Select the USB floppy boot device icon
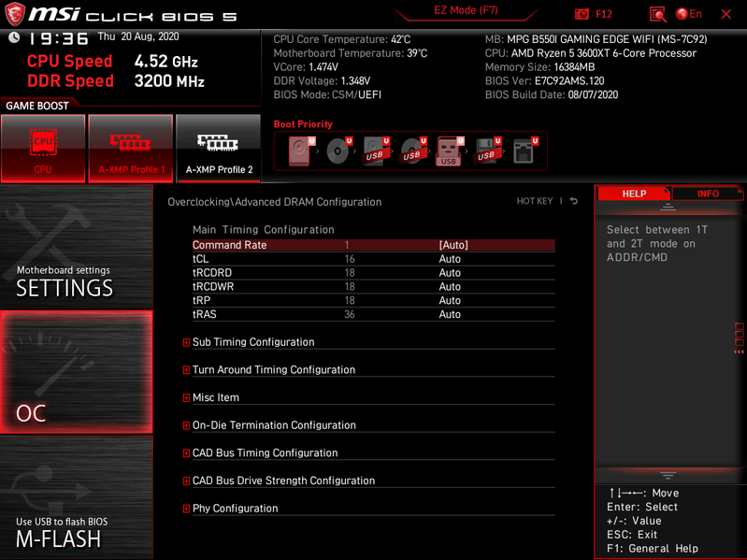 [487, 151]
